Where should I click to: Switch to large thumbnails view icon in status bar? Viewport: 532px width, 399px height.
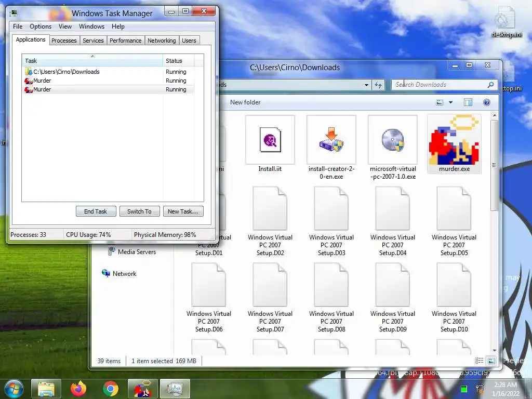[491, 361]
